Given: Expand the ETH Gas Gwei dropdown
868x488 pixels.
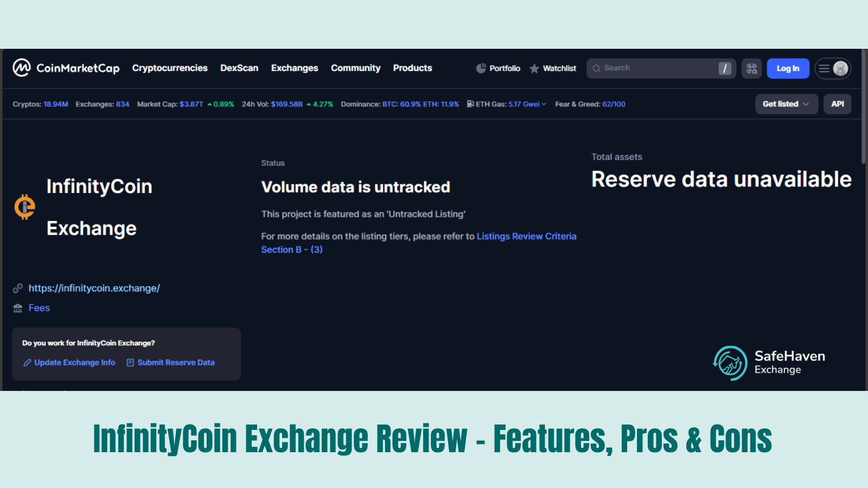Looking at the screenshot, I should click(x=544, y=104).
